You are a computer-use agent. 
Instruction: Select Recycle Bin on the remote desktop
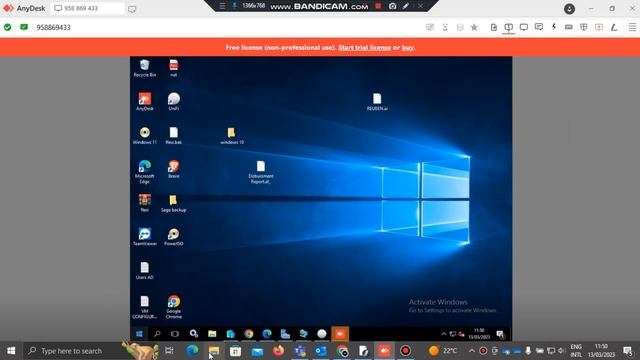[144, 68]
